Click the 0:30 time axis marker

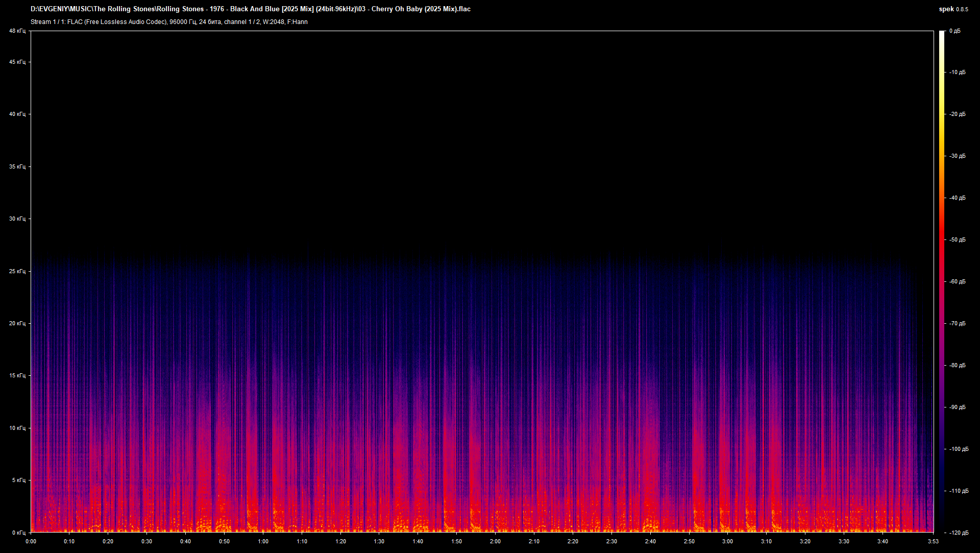pos(146,541)
